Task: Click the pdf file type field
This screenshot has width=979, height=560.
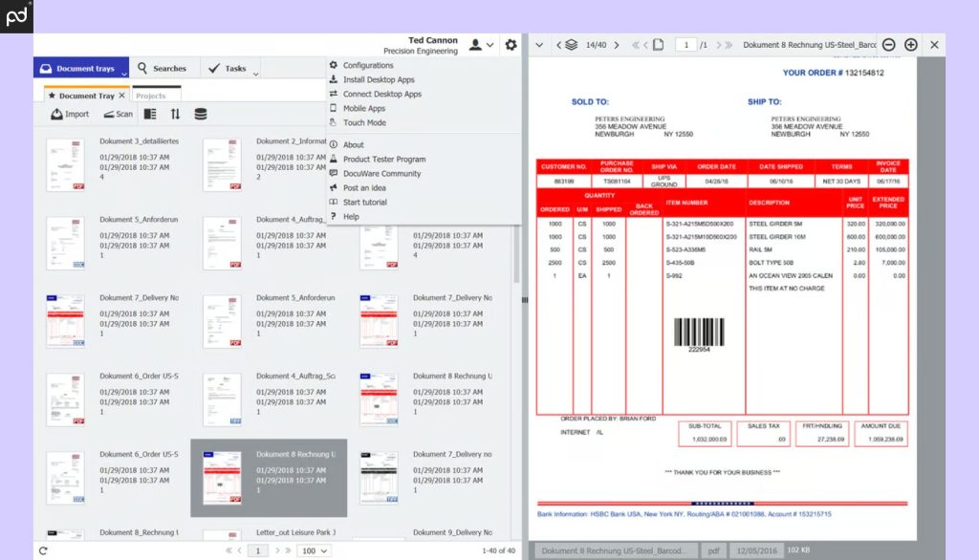Action: [x=713, y=550]
